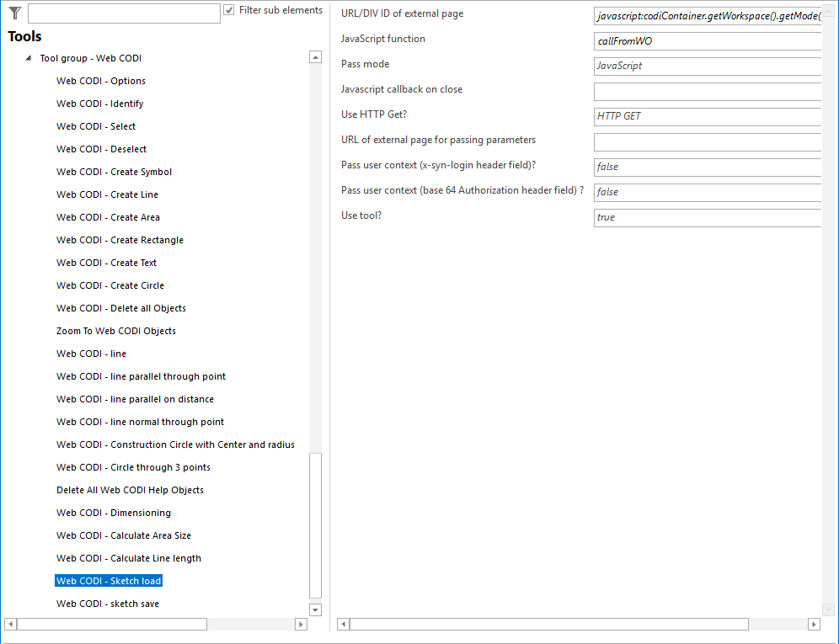Select the "Web CODI - Identify" tool

coord(99,104)
